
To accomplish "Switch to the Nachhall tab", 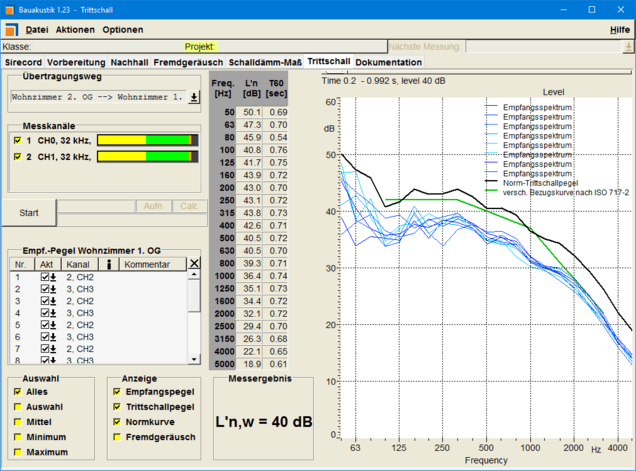I will tap(129, 62).
